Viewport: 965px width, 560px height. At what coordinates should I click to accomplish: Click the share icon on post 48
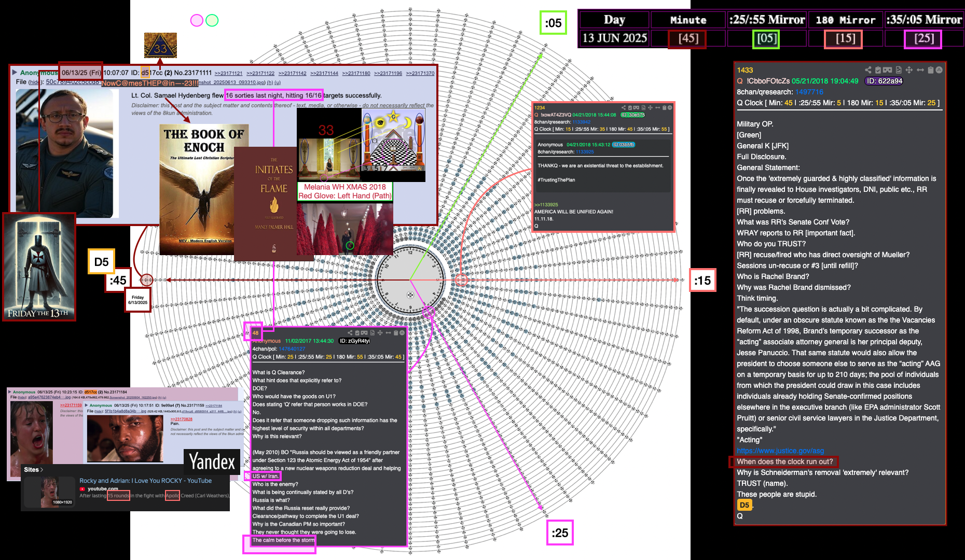[x=350, y=333]
